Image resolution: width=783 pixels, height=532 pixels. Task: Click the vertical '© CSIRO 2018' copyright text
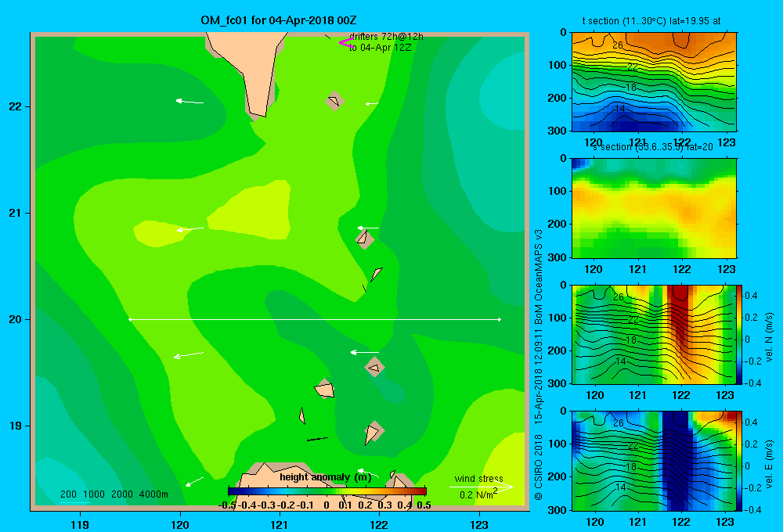tap(539, 467)
